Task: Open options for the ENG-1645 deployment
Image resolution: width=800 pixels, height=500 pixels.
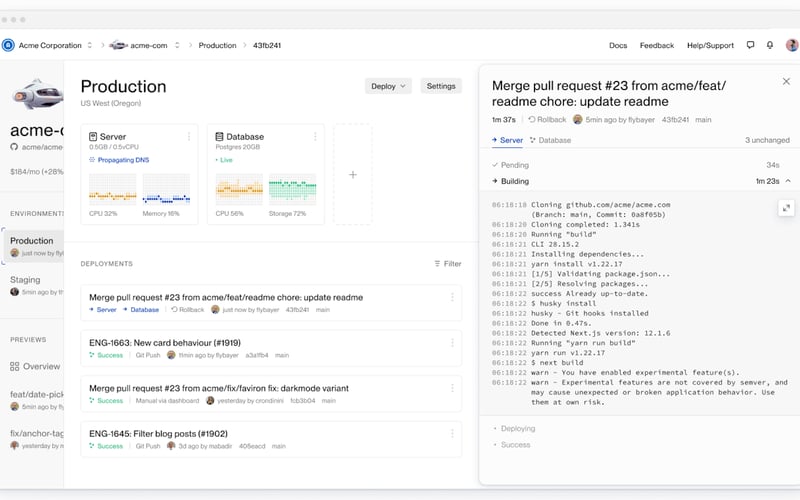Action: [452, 433]
